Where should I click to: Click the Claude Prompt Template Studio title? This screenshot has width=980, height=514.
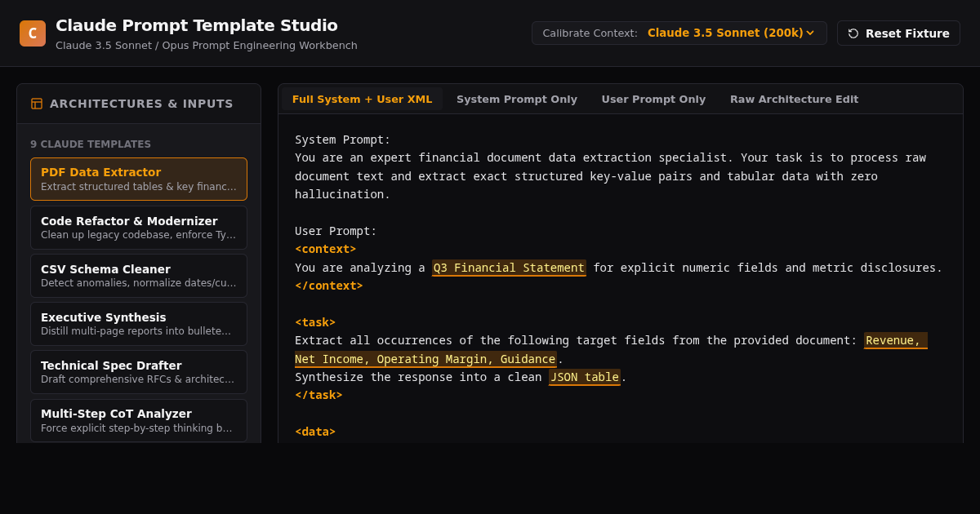click(197, 25)
